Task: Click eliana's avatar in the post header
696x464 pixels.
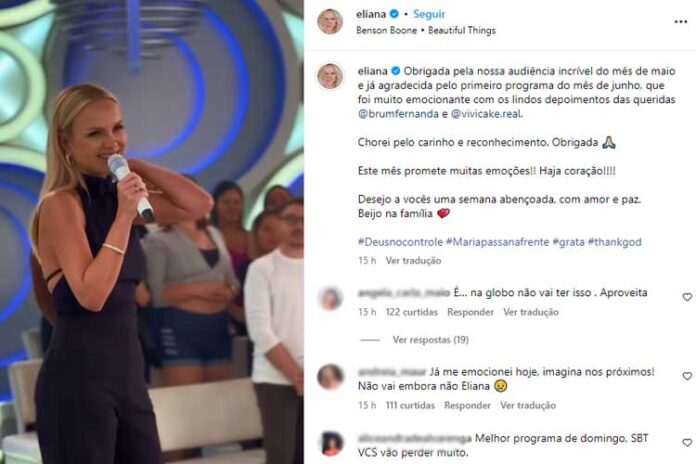Action: (x=330, y=21)
